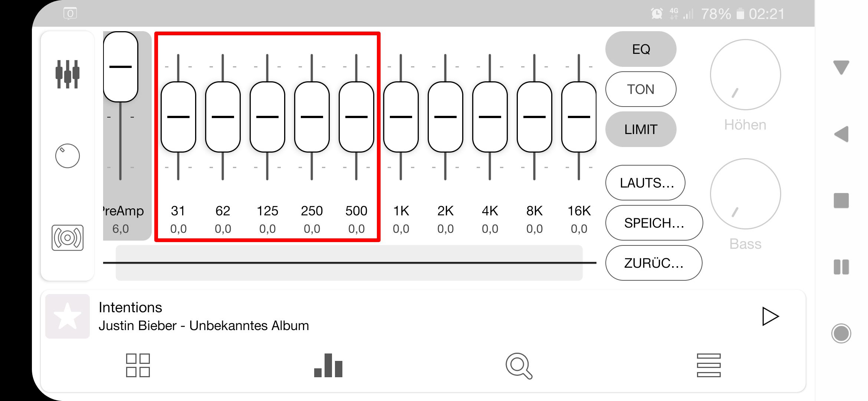The width and height of the screenshot is (868, 401).
Task: Toggle the EQ button on
Action: click(641, 49)
